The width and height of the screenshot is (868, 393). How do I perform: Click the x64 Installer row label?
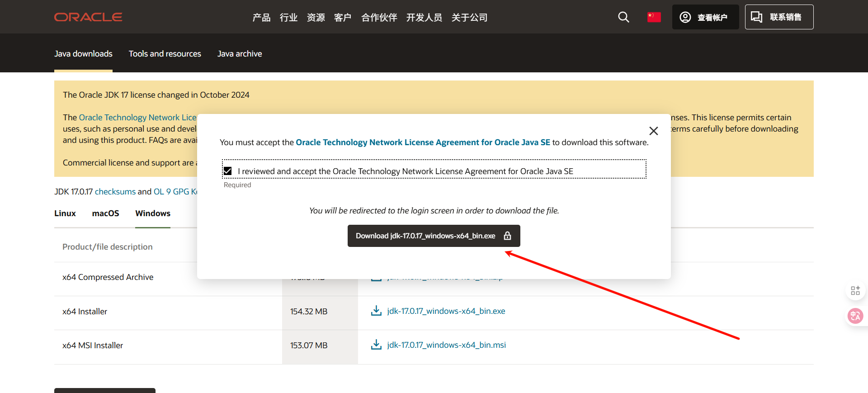pyautogui.click(x=85, y=312)
